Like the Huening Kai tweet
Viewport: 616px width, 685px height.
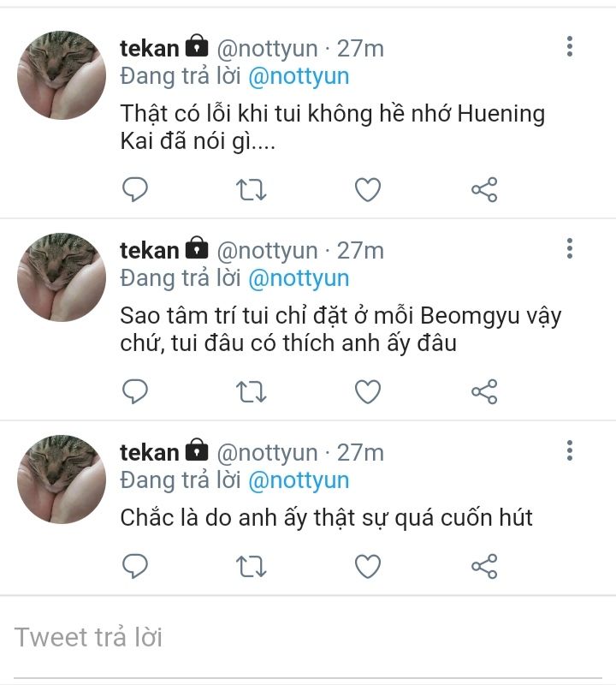tap(368, 189)
